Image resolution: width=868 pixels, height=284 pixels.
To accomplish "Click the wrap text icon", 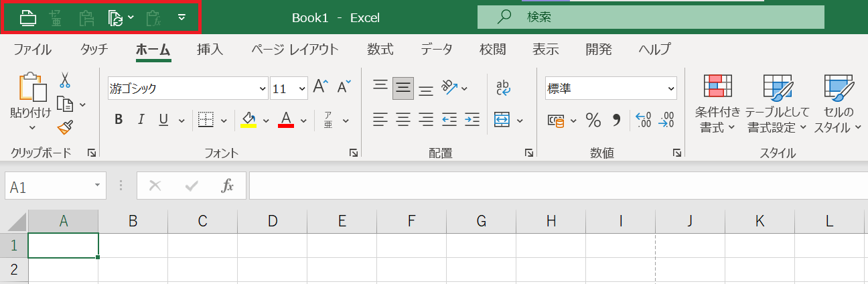I will [x=502, y=88].
